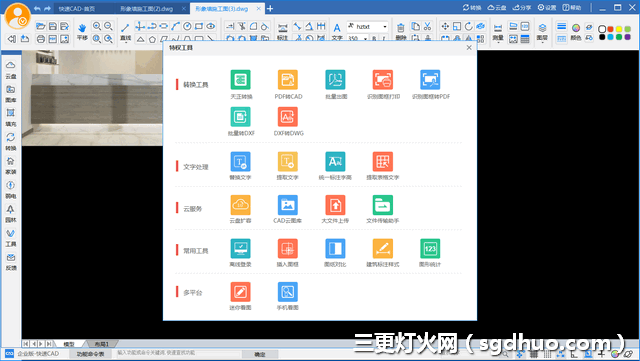Select the 替换文字 replace text tool
Image resolution: width=640 pixels, height=361 pixels.
240,162
